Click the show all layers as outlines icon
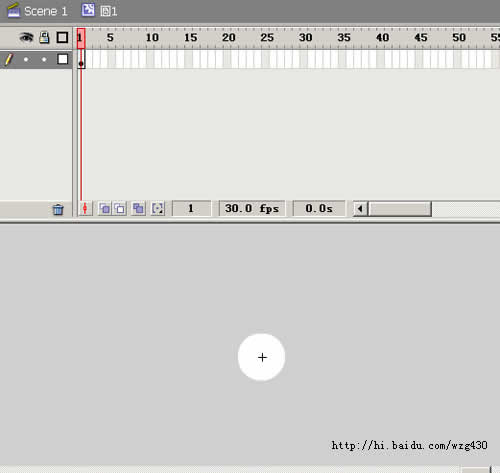This screenshot has width=500, height=473. tap(62, 37)
